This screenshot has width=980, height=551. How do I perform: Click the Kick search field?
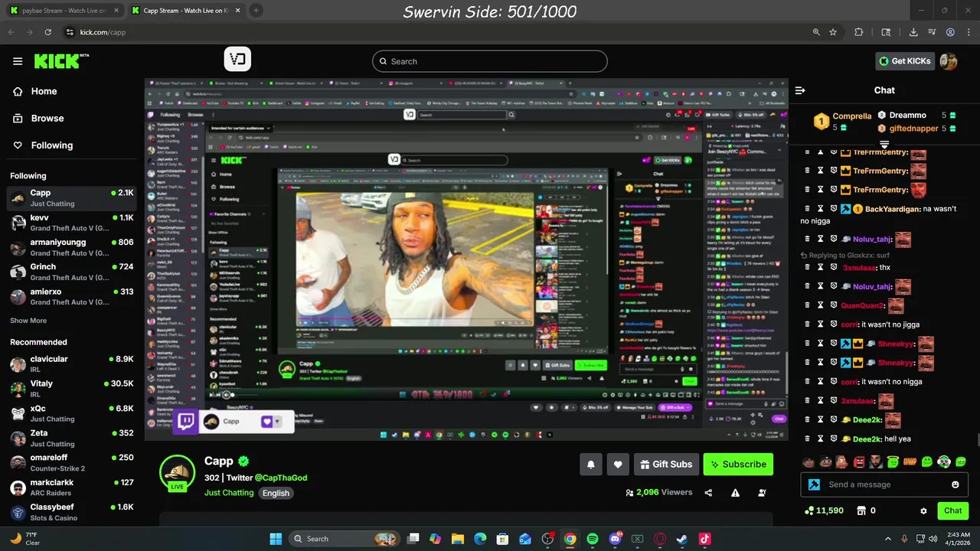[x=490, y=61]
